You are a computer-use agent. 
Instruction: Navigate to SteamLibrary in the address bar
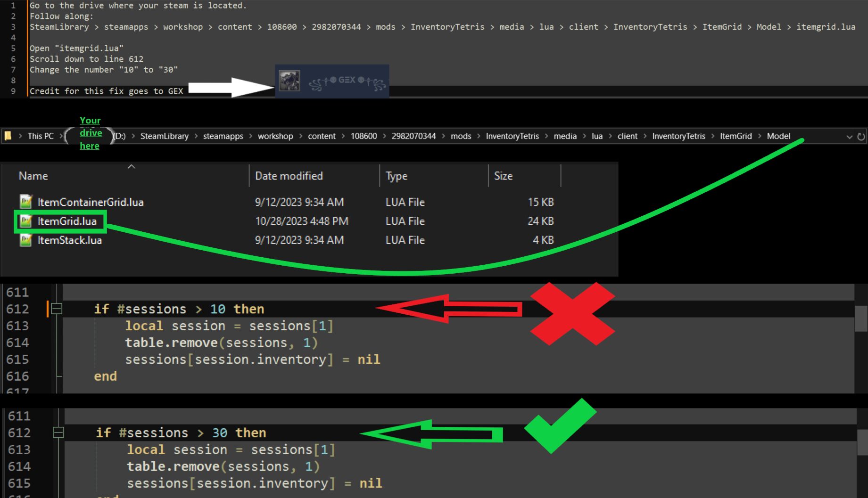[x=165, y=136]
